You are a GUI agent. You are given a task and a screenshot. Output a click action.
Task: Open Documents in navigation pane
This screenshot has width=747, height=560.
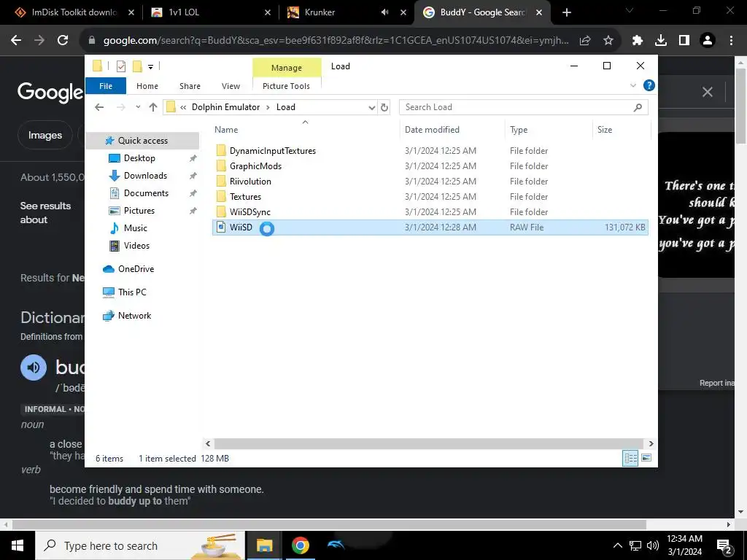click(146, 192)
